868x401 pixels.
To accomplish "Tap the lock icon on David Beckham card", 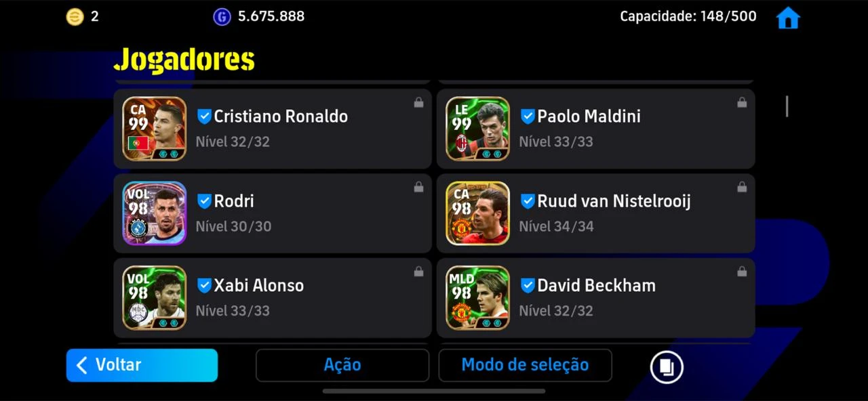I will pos(742,272).
